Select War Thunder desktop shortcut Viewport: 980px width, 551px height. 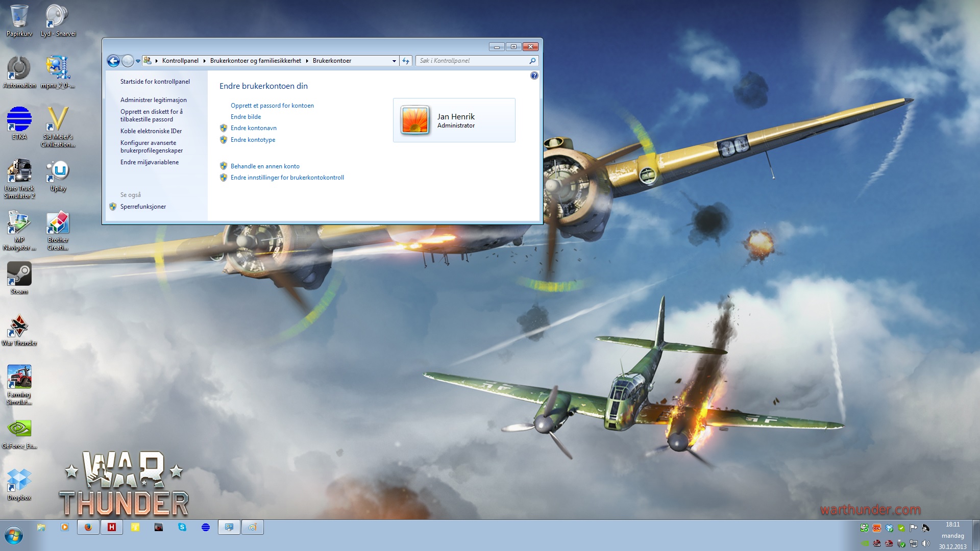pyautogui.click(x=19, y=330)
